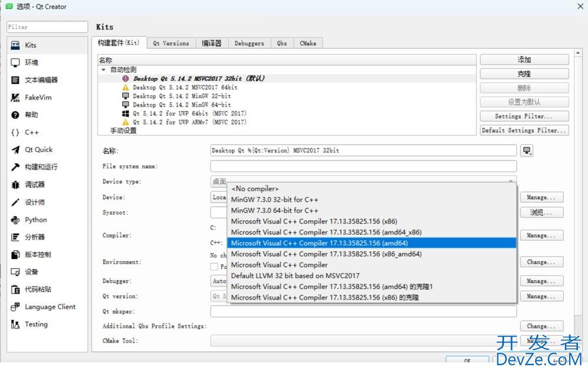Open the 环境 (Environment) category

(47, 63)
